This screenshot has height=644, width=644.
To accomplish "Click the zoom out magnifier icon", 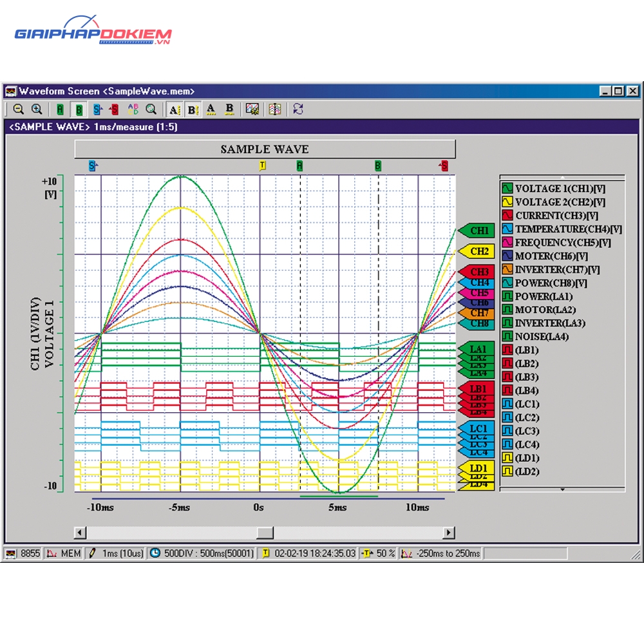I will coord(18,109).
